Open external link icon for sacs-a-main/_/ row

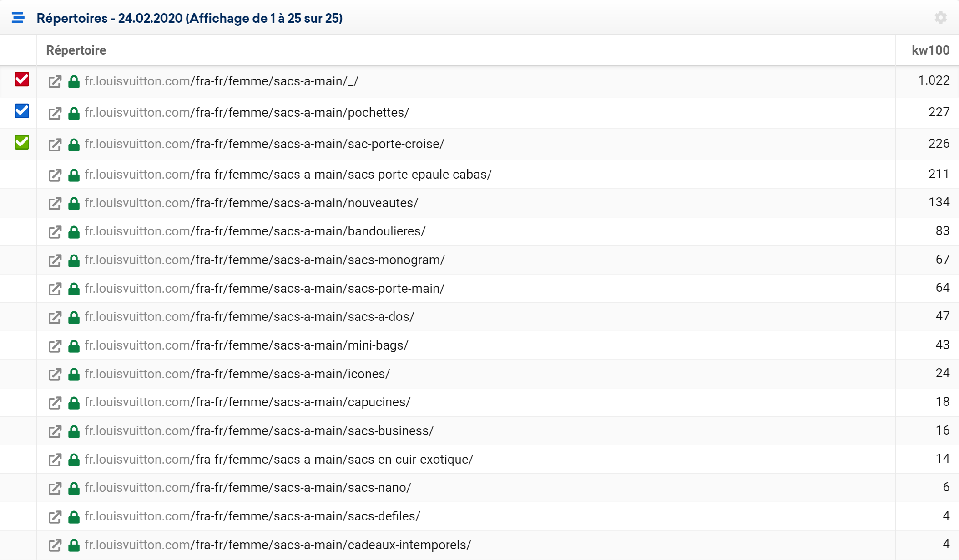55,82
